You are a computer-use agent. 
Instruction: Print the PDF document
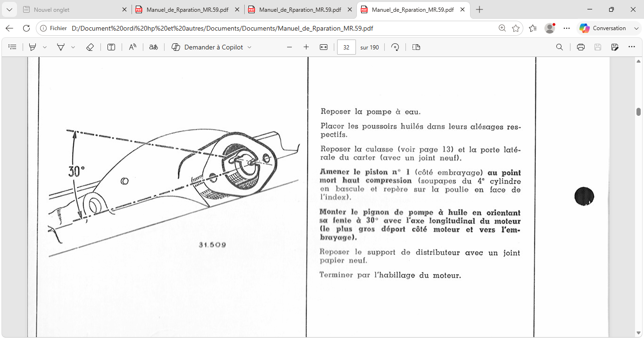pos(581,47)
